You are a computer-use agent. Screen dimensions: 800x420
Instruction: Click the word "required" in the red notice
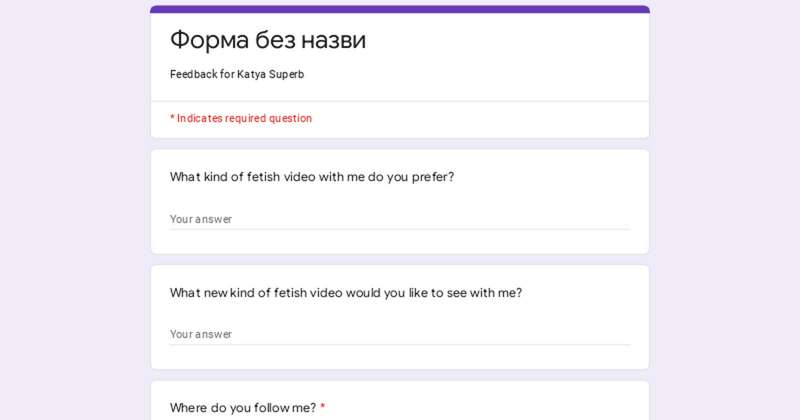(246, 118)
